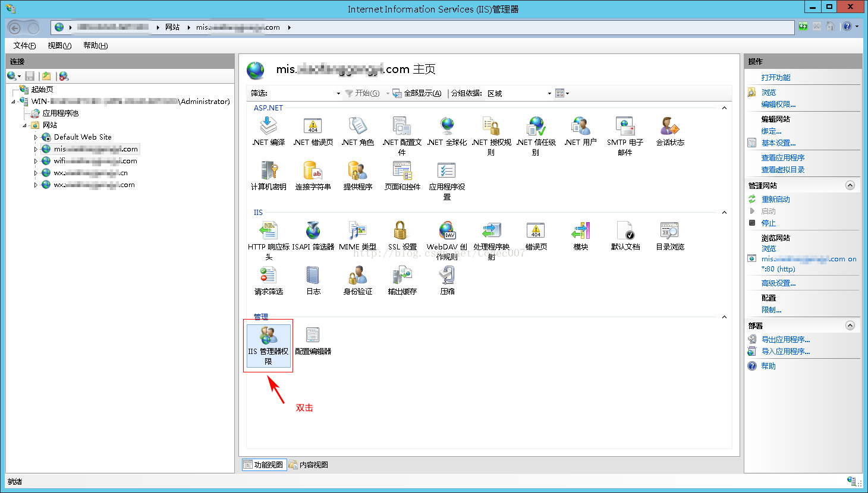Viewport: 868px width, 493px height.
Task: Click the 重新启动 link
Action: tap(775, 200)
